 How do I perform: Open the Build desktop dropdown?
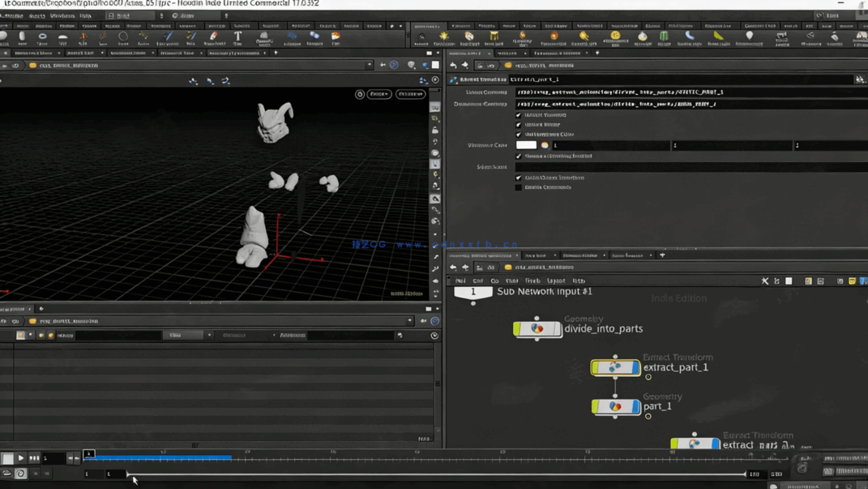130,15
